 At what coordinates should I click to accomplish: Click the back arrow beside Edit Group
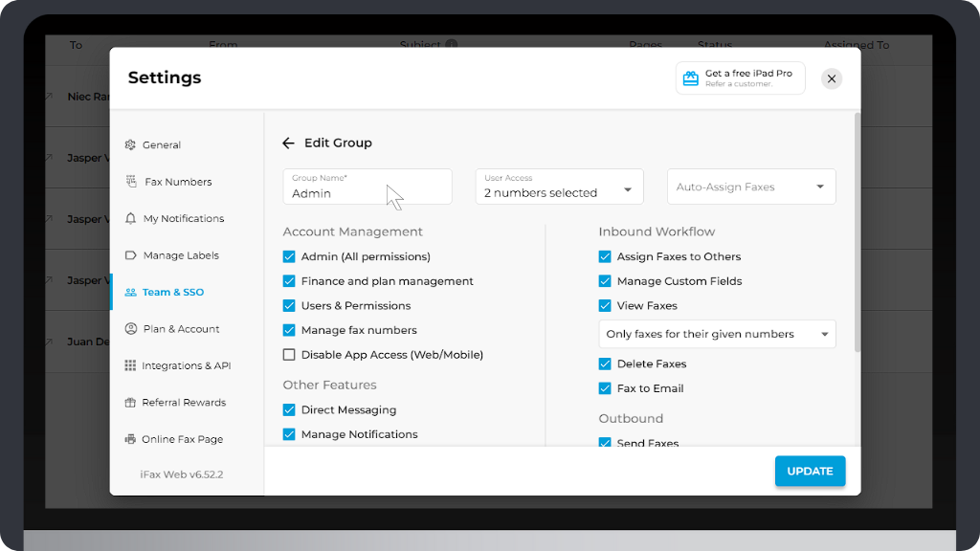(288, 143)
